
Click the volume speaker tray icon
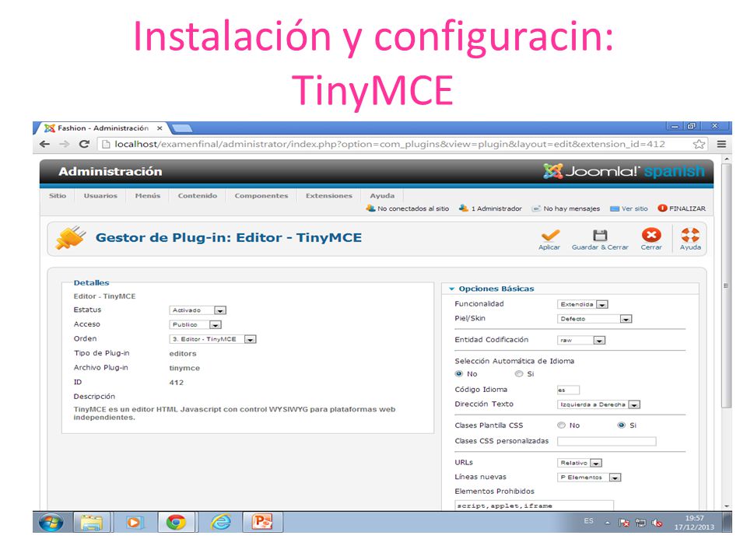(657, 523)
